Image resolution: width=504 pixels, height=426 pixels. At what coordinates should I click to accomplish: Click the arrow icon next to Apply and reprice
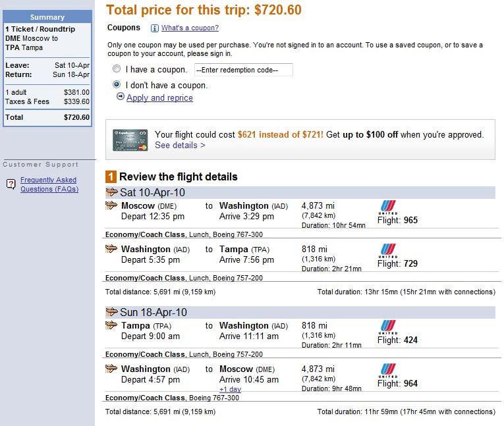(120, 96)
